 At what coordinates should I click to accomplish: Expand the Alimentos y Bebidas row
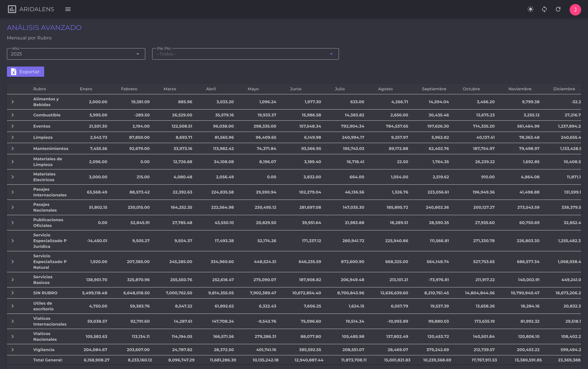point(13,102)
